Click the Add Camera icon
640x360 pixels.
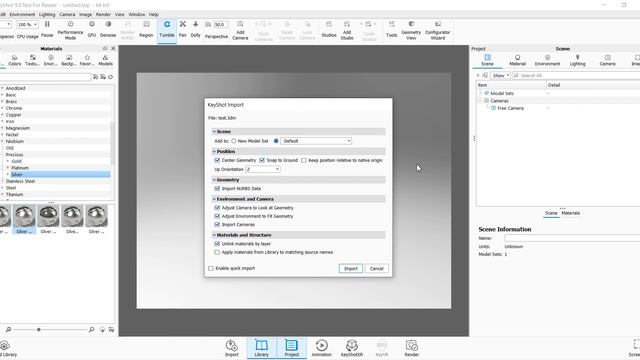click(x=240, y=30)
